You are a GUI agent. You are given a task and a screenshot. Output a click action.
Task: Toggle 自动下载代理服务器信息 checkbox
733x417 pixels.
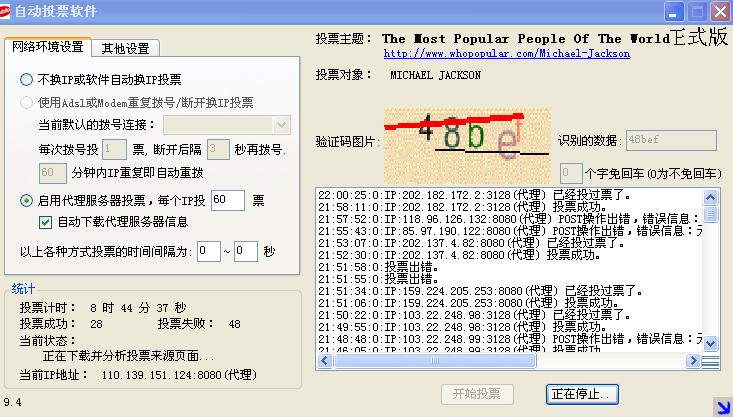tap(45, 222)
